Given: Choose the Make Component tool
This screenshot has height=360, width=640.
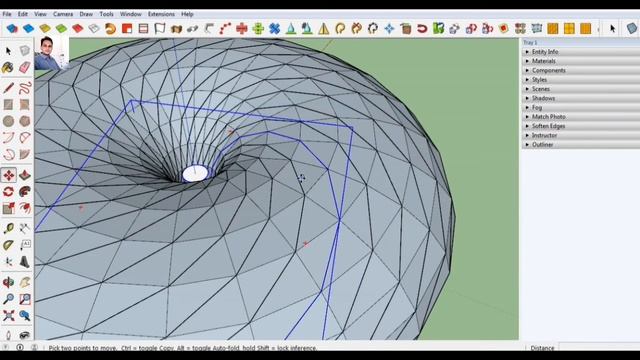Looking at the screenshot, I should tap(24, 51).
